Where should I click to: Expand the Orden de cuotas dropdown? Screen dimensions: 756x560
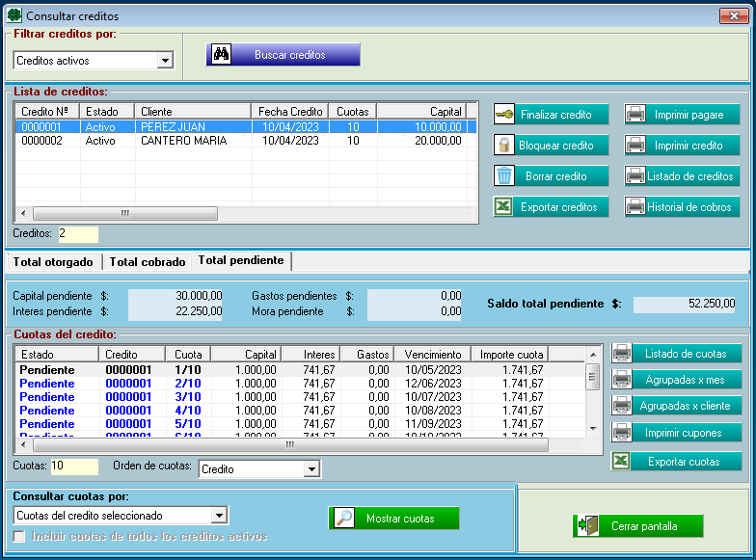click(x=310, y=469)
